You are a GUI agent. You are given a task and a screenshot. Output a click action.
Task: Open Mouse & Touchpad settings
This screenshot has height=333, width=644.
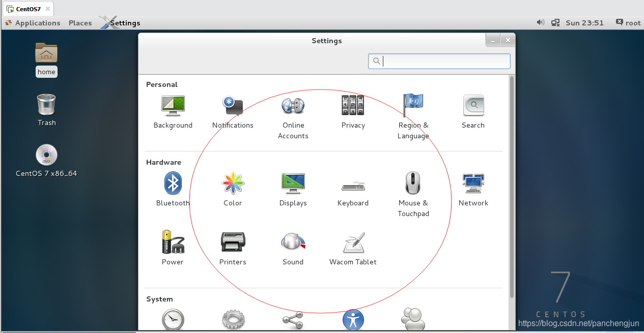click(413, 195)
